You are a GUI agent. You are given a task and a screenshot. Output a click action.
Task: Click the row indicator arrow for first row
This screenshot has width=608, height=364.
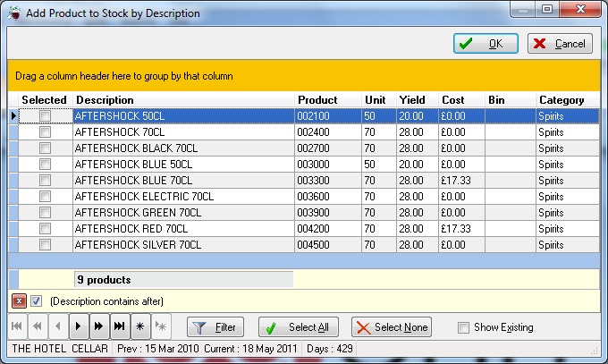[13, 115]
